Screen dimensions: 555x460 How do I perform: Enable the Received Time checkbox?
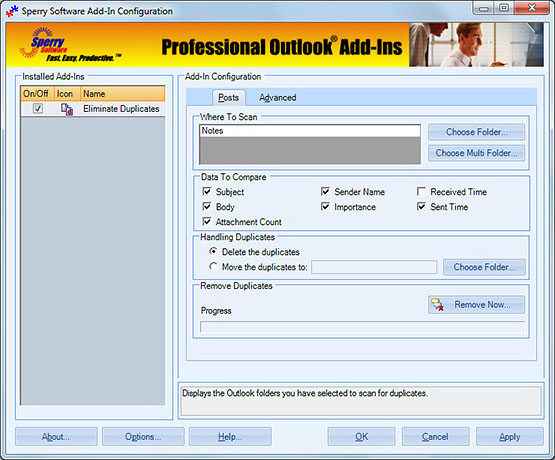[x=421, y=191]
